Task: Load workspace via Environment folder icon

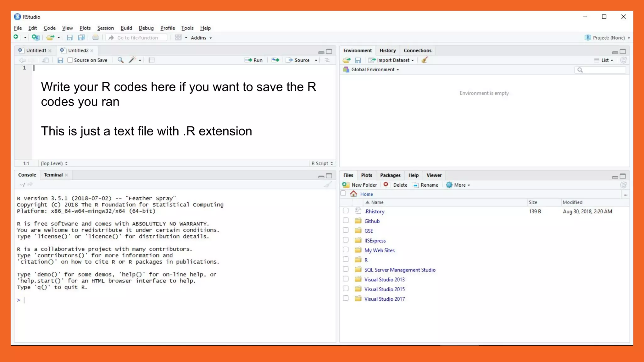Action: click(347, 60)
